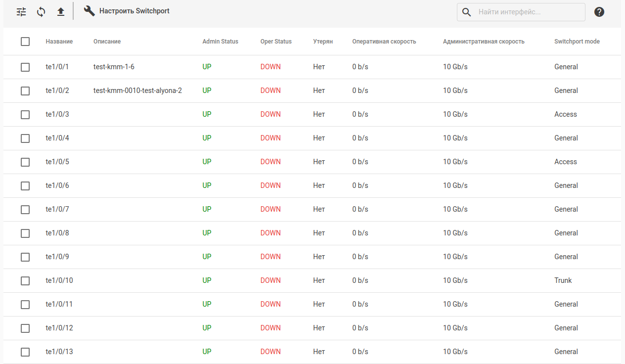Click the Oper Status column header

click(x=276, y=42)
